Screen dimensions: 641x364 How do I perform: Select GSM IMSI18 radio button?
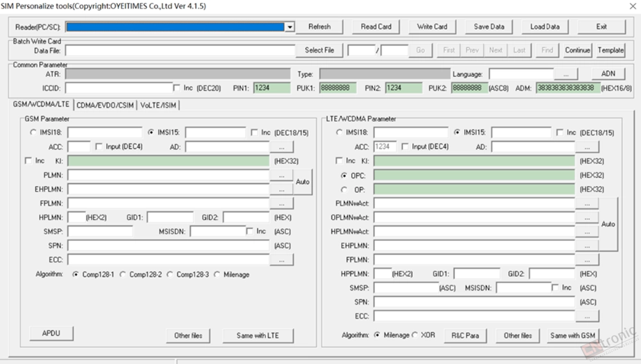click(x=33, y=133)
